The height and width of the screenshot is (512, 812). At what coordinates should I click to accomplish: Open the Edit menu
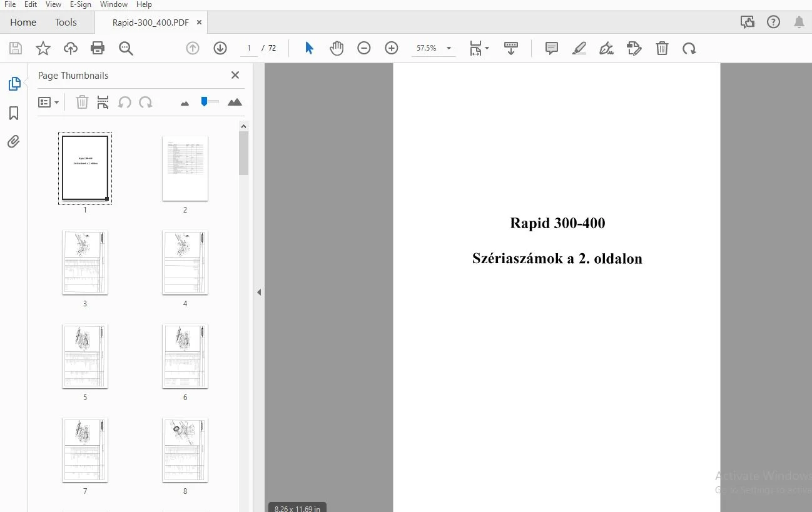pos(31,4)
